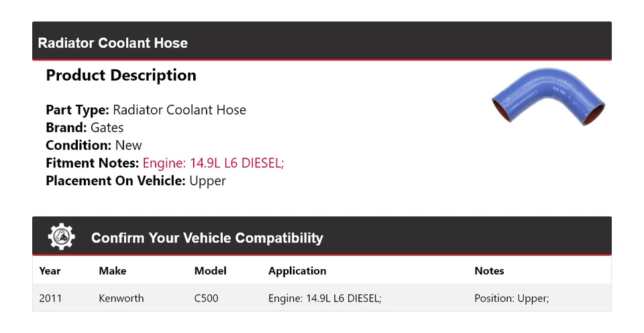Screen dimensions: 644x333
Task: Click the blue coolant hose product image
Action: (x=548, y=99)
